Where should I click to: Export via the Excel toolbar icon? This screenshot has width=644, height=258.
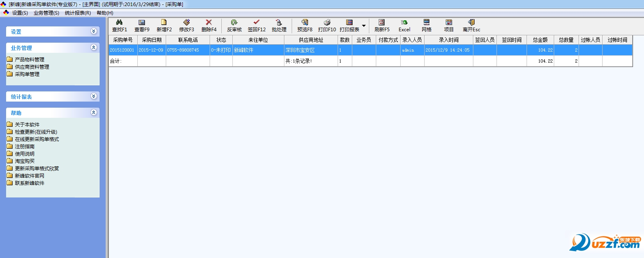tap(404, 26)
